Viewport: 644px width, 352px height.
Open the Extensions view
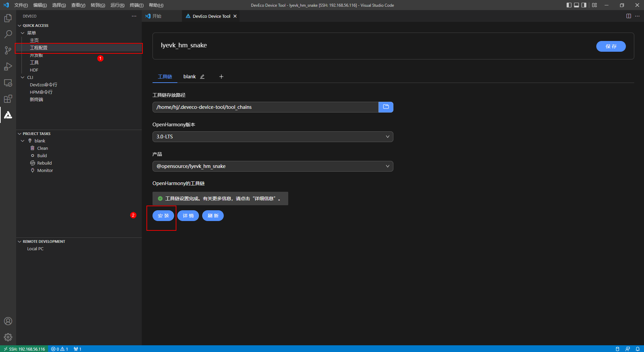click(x=8, y=99)
